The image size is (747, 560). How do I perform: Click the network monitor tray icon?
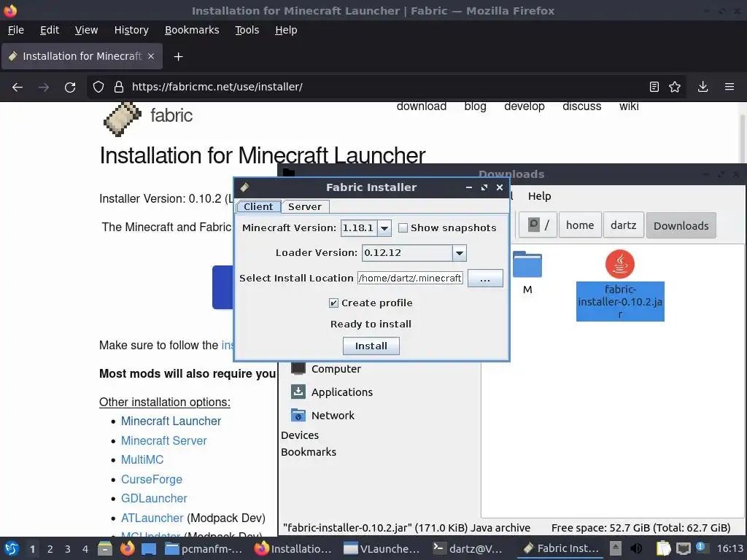pos(683,548)
